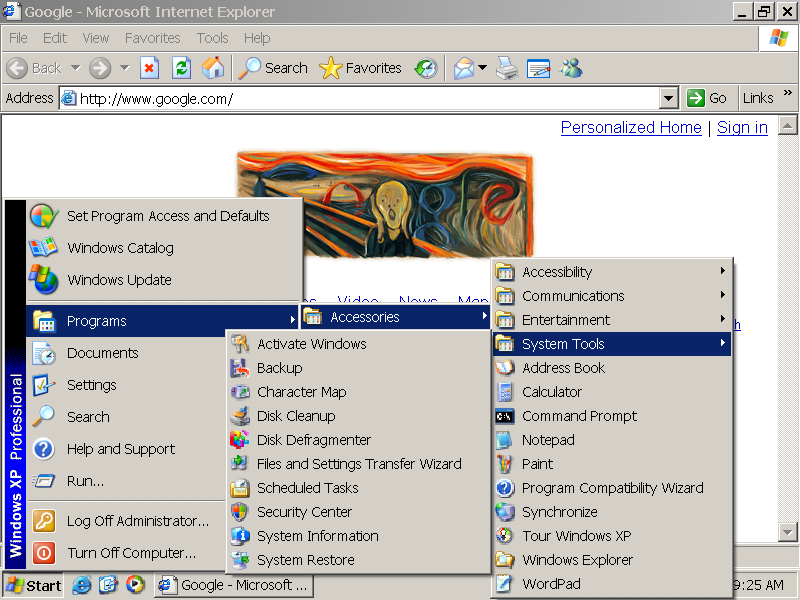Select Turn Off Computer...
800x600 pixels.
point(126,553)
